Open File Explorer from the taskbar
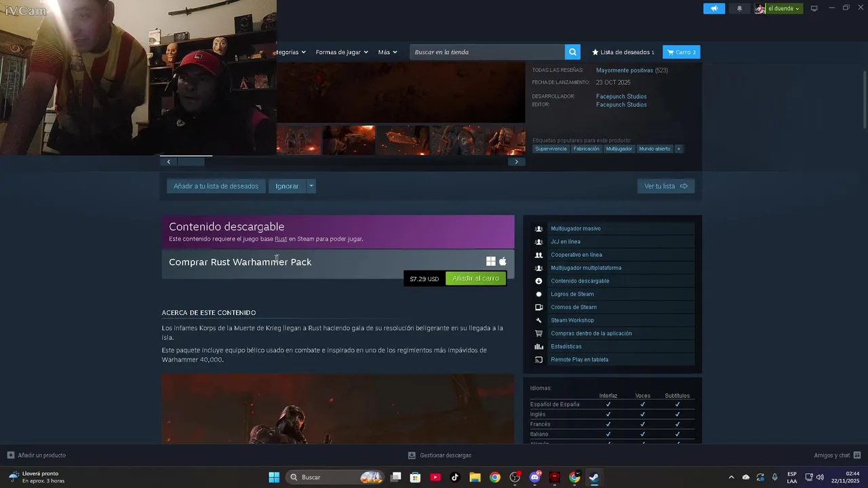868x488 pixels. pyautogui.click(x=475, y=477)
